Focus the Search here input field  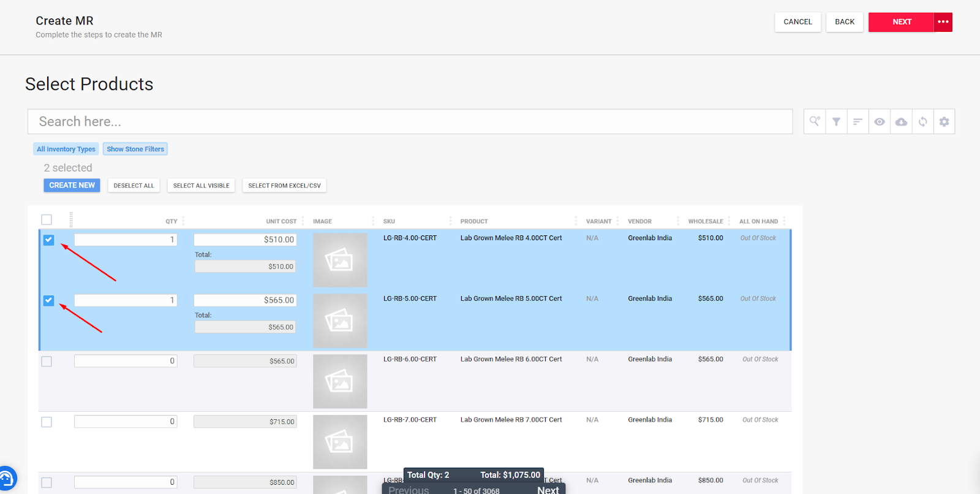(410, 121)
